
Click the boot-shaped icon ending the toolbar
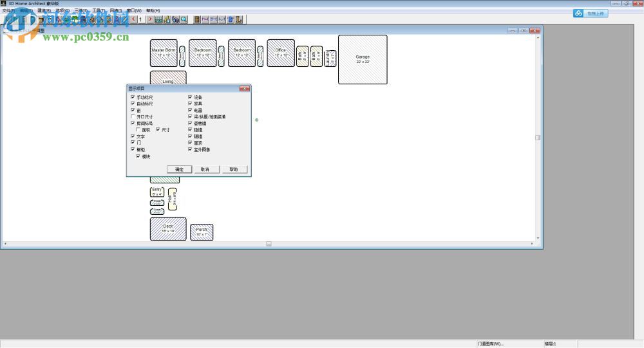[x=239, y=19]
